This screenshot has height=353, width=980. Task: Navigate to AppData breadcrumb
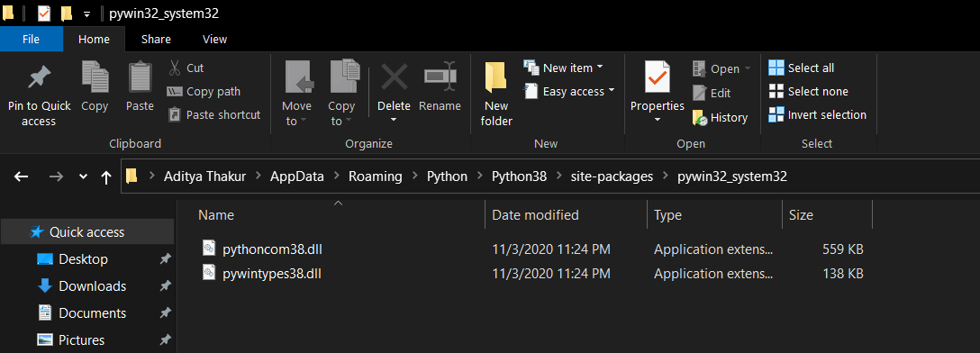297,176
